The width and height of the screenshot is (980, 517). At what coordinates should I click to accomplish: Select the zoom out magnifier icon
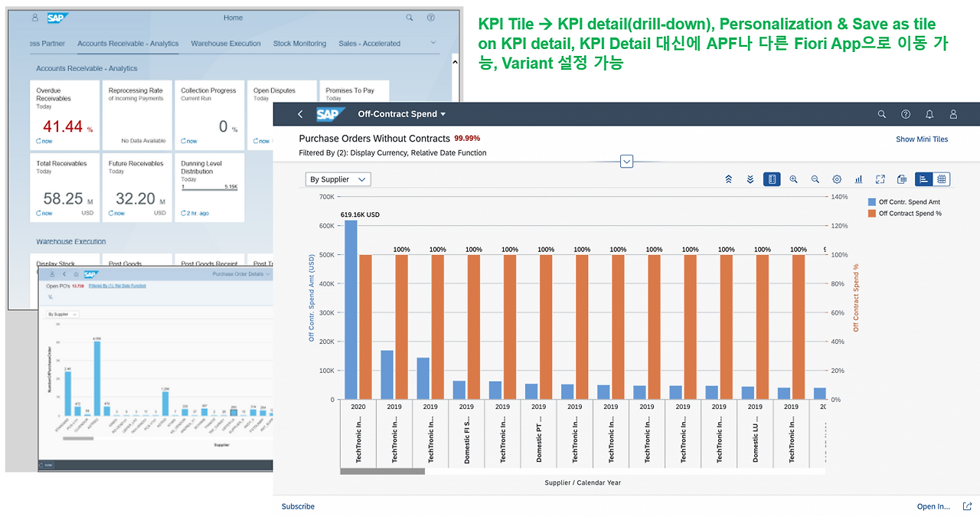(815, 178)
